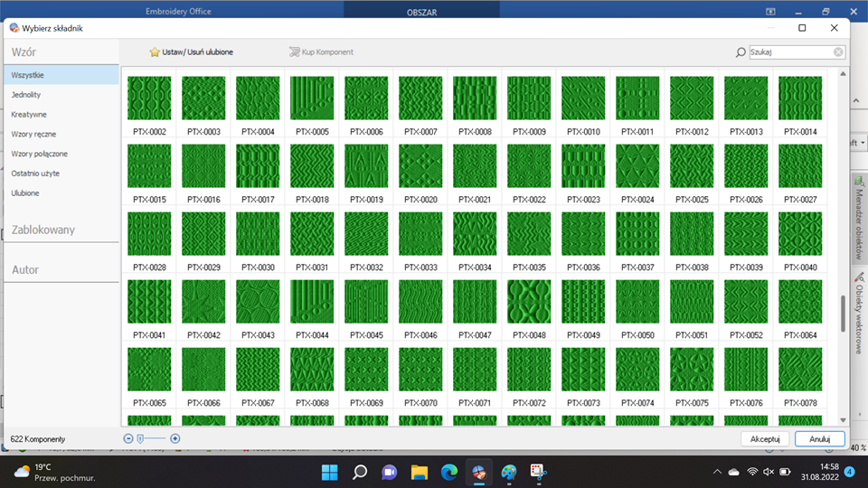Viewport: 868px width, 488px height.
Task: Click the zoom out minus icon
Action: (x=128, y=438)
